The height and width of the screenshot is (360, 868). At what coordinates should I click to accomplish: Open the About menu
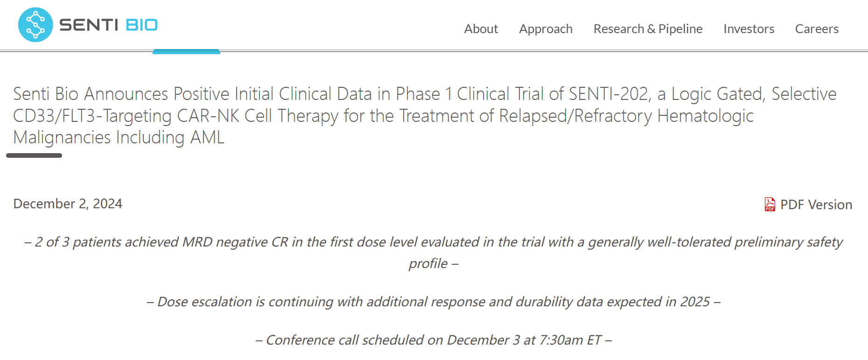point(481,29)
